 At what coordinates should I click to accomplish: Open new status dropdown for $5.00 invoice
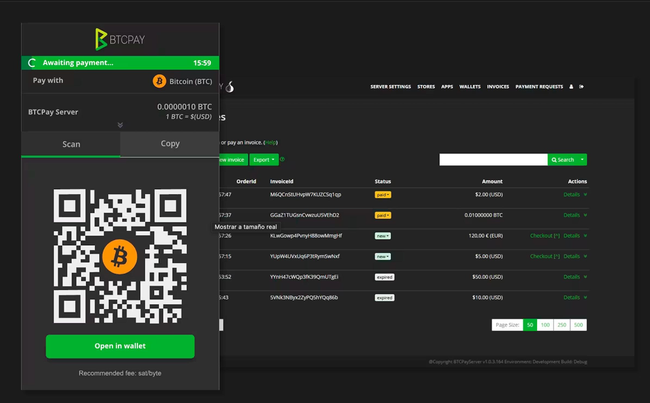383,257
